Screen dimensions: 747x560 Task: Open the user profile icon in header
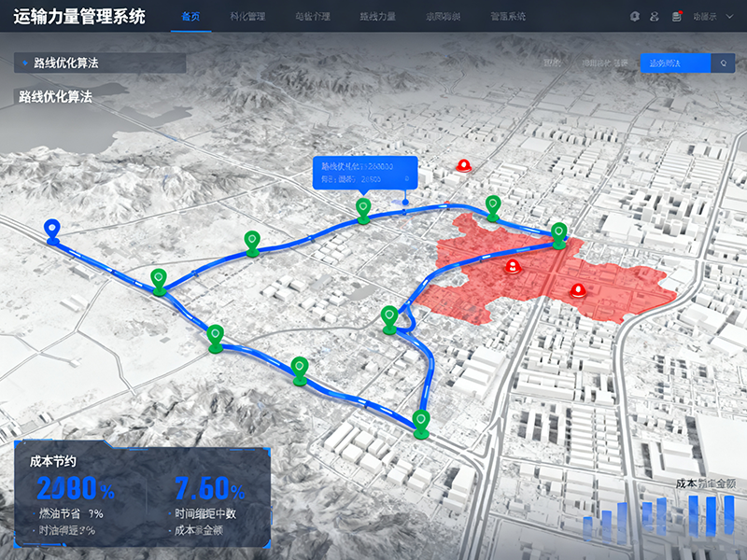pyautogui.click(x=655, y=17)
